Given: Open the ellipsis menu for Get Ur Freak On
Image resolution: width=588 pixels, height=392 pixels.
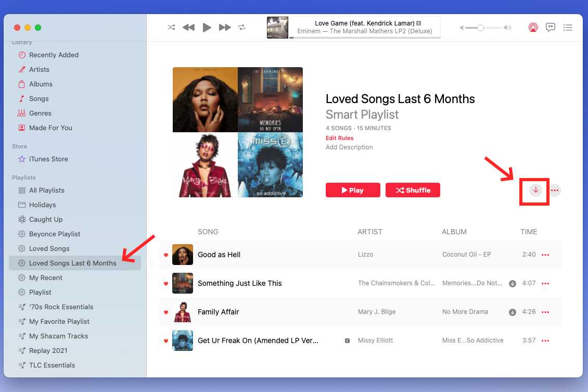Looking at the screenshot, I should click(545, 340).
